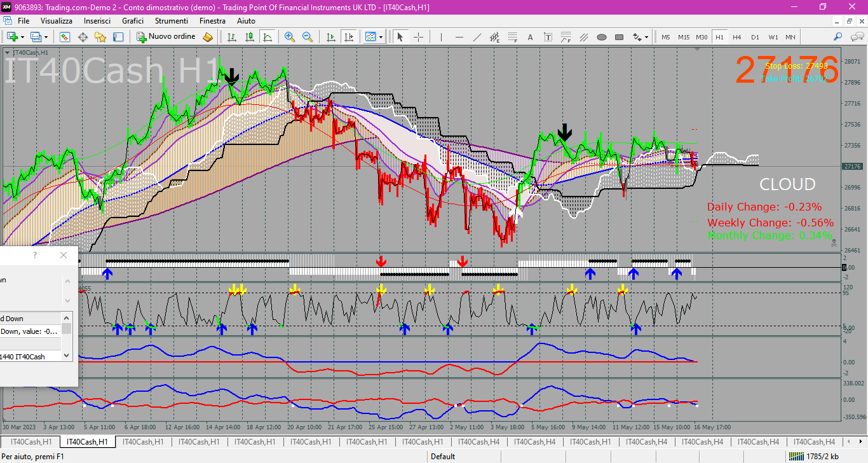Open MetaEditor with the yellow book icon
The width and height of the screenshot is (868, 463).
pos(208,37)
